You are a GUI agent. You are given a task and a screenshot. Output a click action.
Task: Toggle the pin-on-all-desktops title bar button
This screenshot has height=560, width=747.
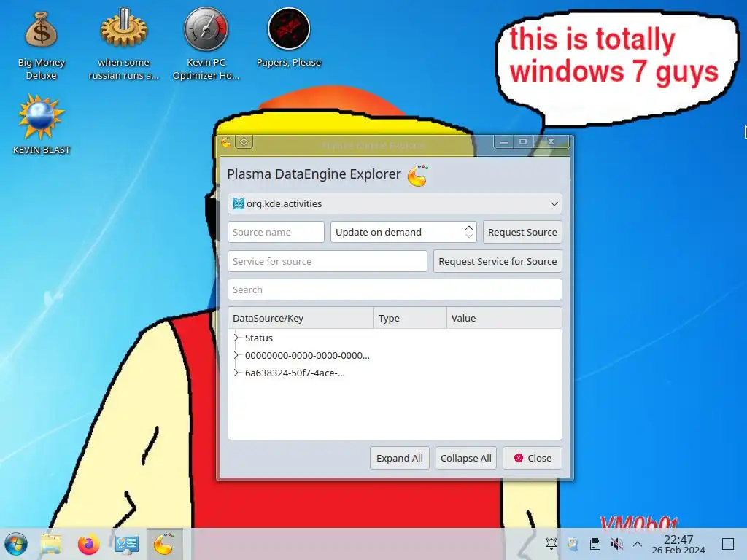(244, 142)
